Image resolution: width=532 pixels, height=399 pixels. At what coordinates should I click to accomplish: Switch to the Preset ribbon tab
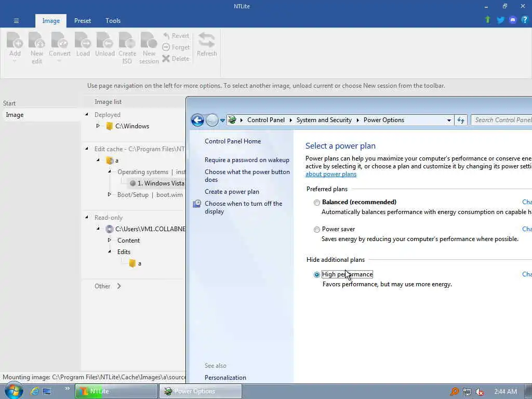pyautogui.click(x=83, y=21)
